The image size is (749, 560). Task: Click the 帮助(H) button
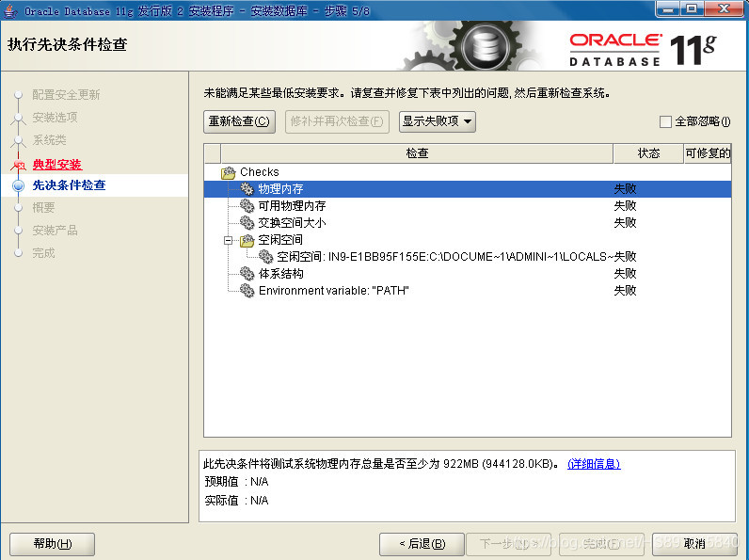click(52, 544)
